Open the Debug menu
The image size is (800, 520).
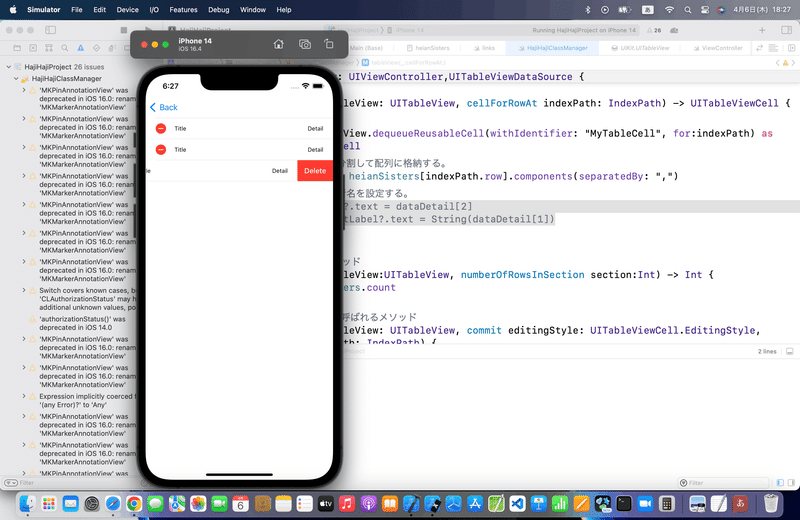218,10
